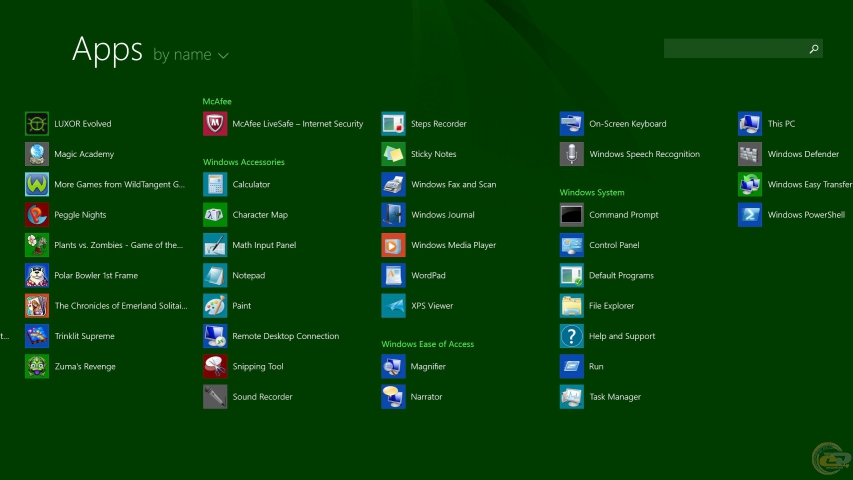Image resolution: width=853 pixels, height=480 pixels.
Task: Open Math Input Panel icon
Action: [x=215, y=245]
